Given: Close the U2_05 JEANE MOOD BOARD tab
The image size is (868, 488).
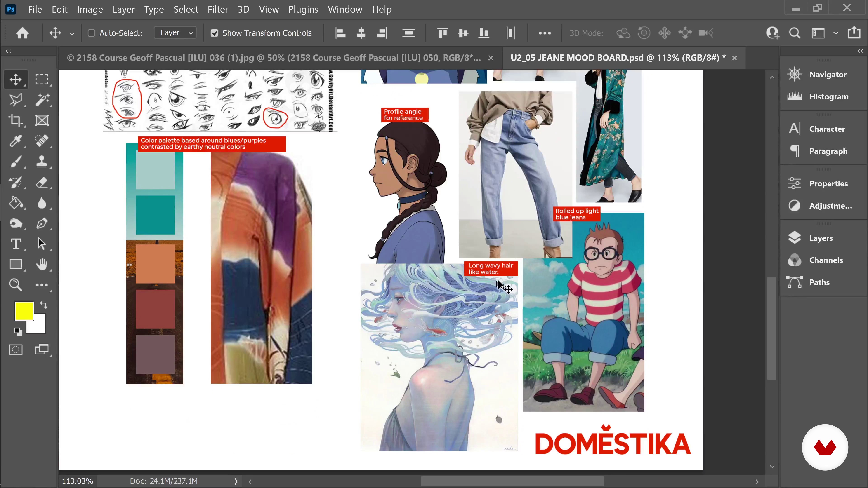Looking at the screenshot, I should [735, 58].
